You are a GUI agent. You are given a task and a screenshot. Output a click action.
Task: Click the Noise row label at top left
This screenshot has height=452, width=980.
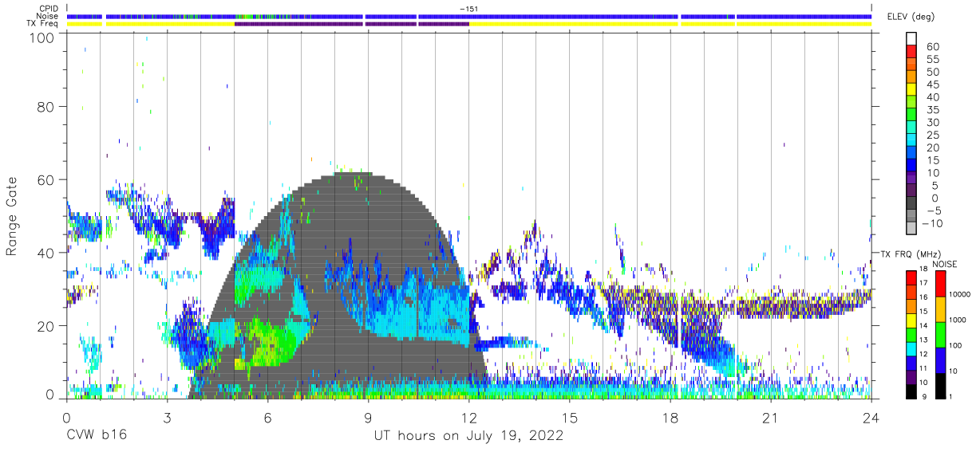(49, 16)
